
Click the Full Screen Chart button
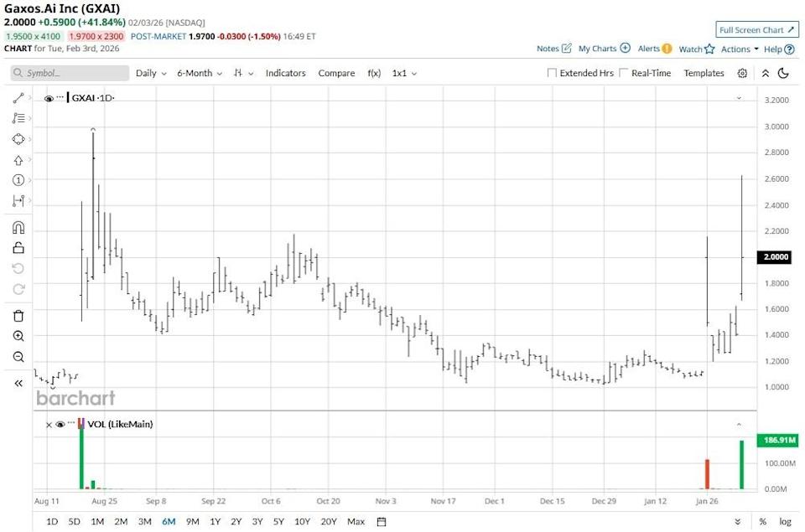point(754,29)
